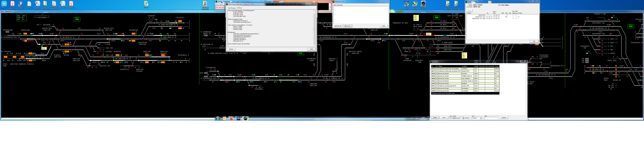Click Close in the Telephone Calls window
644x156 pixels.
point(383,26)
